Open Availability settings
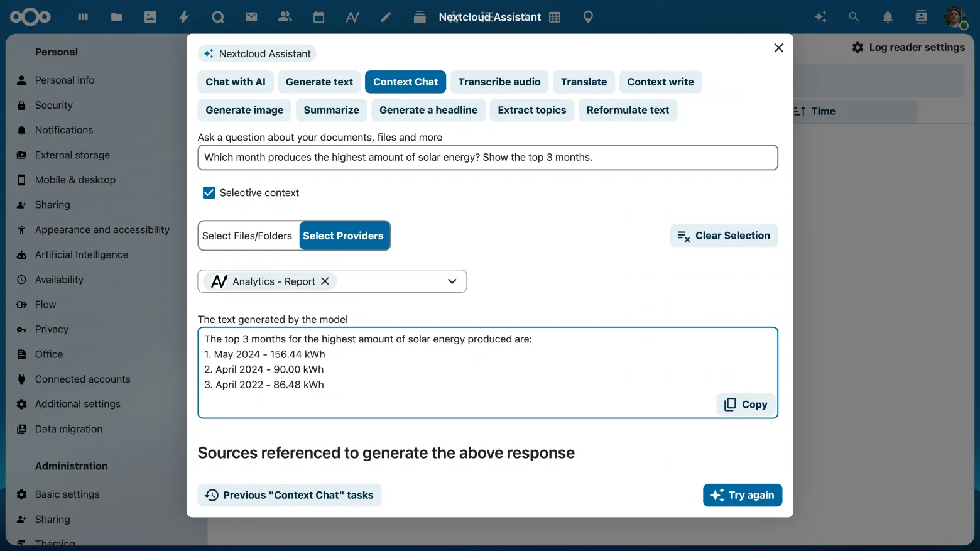 (59, 280)
